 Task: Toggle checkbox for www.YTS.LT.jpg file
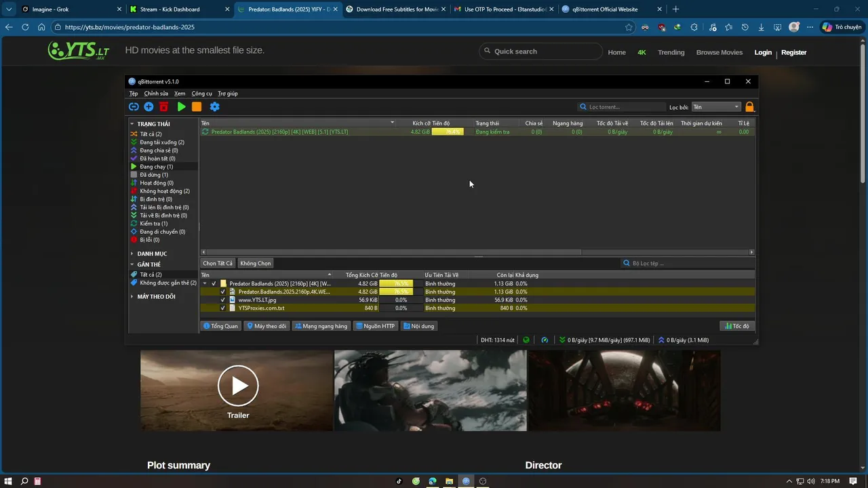tap(223, 300)
